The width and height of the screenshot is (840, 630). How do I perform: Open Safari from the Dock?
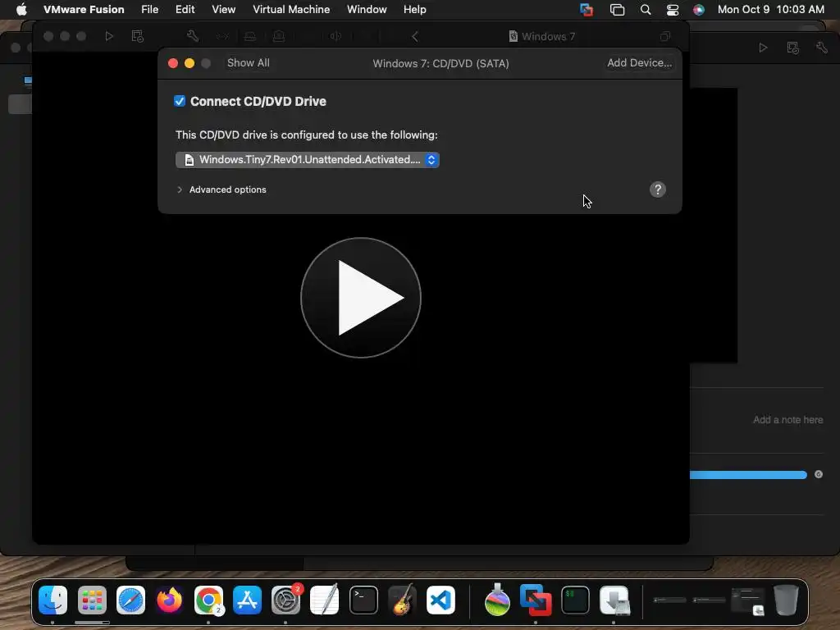pyautogui.click(x=130, y=600)
